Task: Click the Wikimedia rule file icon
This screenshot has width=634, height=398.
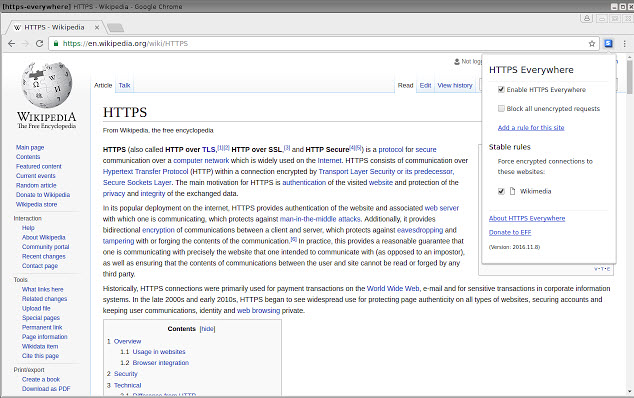Action: click(512, 191)
